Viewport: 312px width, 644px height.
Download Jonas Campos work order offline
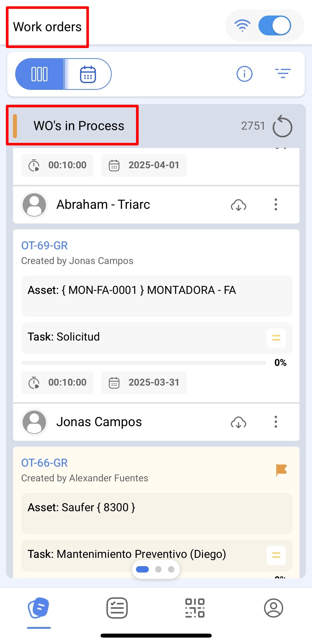238,422
